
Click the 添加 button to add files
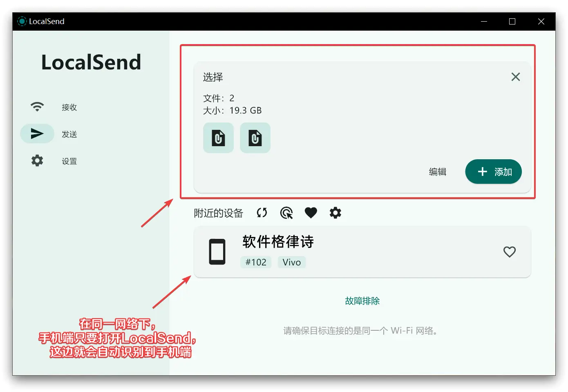tap(494, 171)
